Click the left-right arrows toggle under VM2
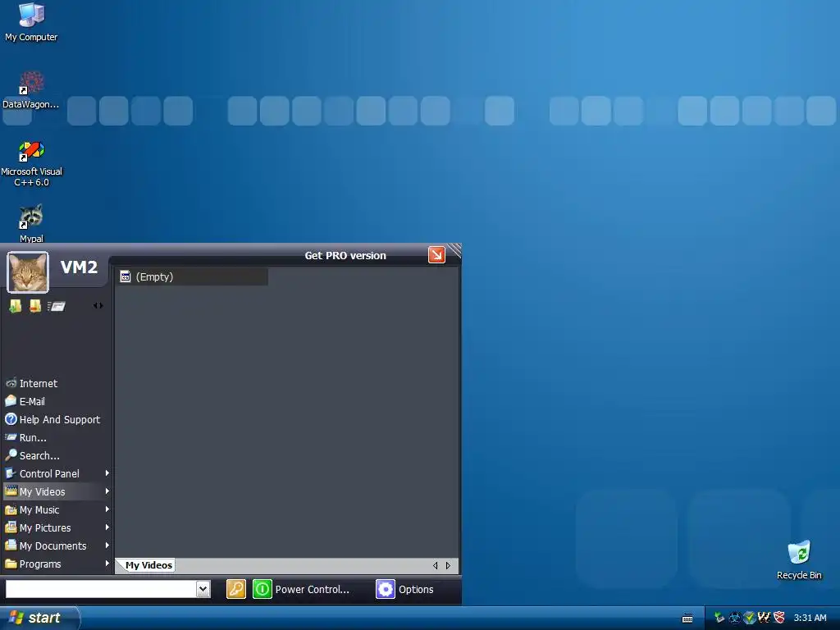Viewport: 840px width, 630px height. (98, 306)
